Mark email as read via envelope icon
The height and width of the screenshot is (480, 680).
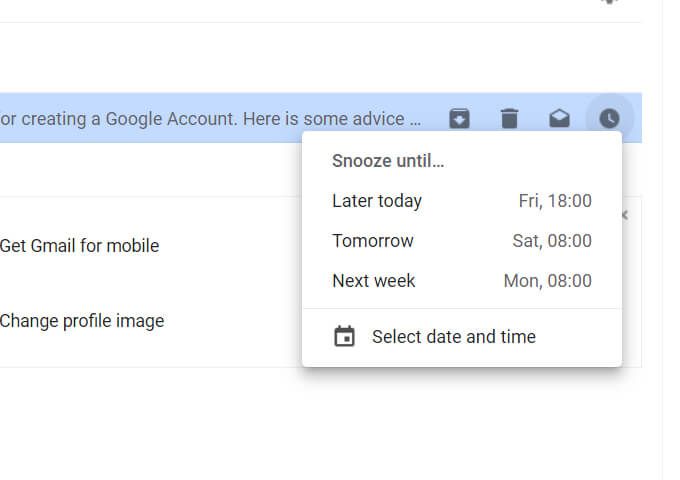point(559,118)
